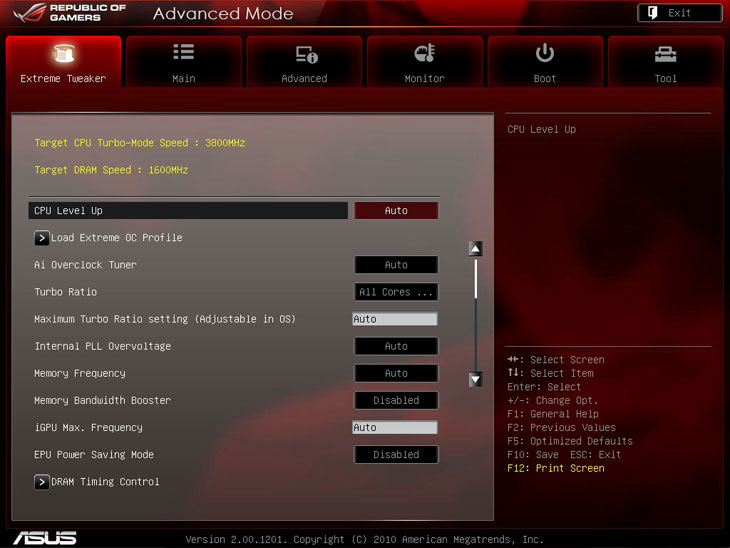The image size is (730, 548).
Task: Expand the Turbo Ratio All Cores dropdown
Action: tap(396, 292)
